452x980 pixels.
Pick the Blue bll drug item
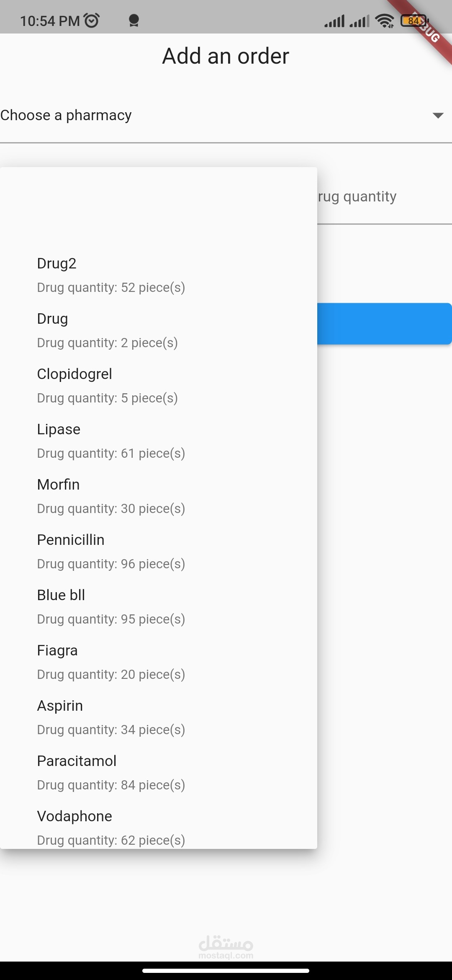point(111,607)
